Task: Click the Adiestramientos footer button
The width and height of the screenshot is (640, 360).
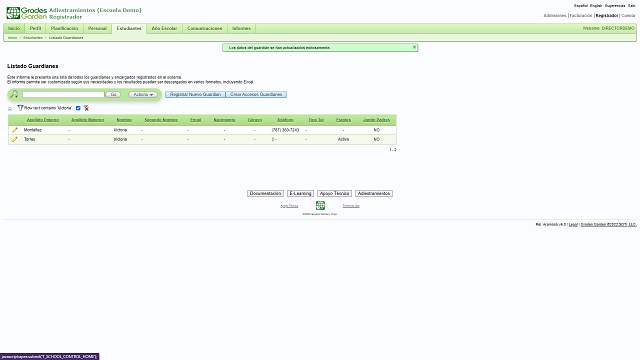Action: tap(374, 193)
